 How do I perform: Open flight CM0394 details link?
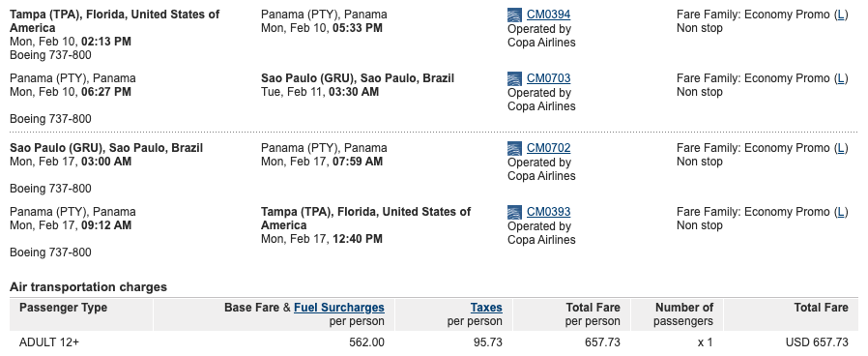(x=548, y=15)
